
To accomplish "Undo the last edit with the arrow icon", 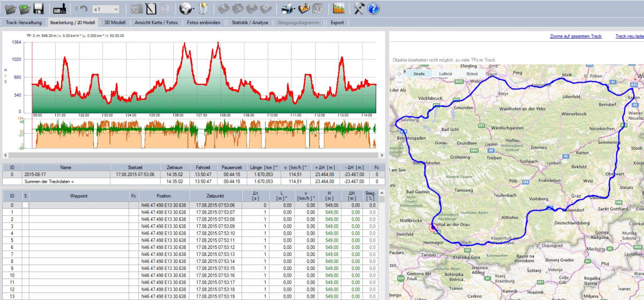I will click(x=84, y=9).
